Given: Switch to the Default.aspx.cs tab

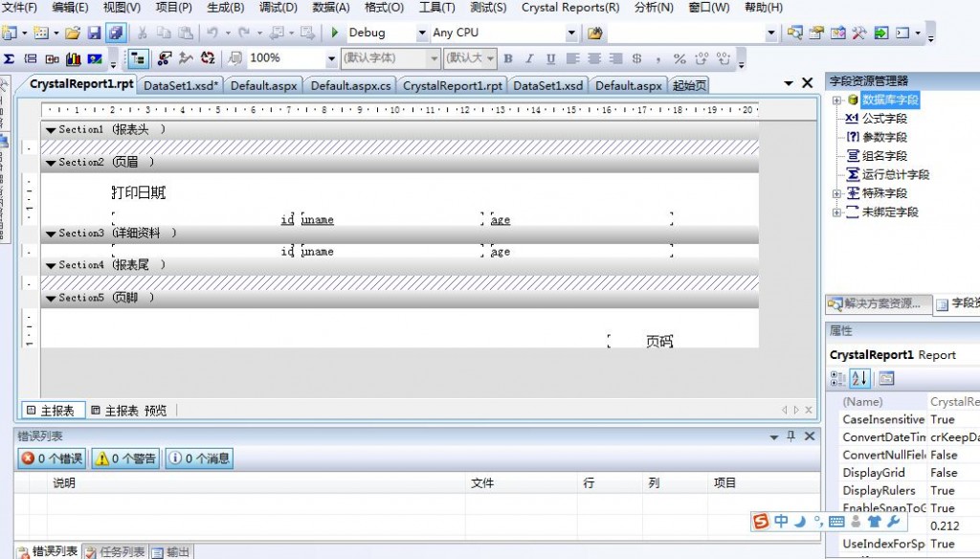Looking at the screenshot, I should pos(350,85).
